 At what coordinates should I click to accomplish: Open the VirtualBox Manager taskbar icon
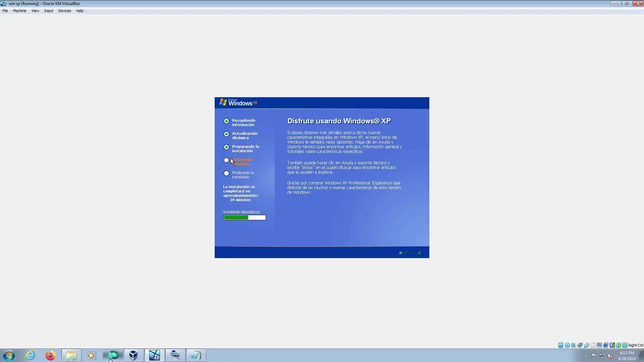[x=133, y=355]
